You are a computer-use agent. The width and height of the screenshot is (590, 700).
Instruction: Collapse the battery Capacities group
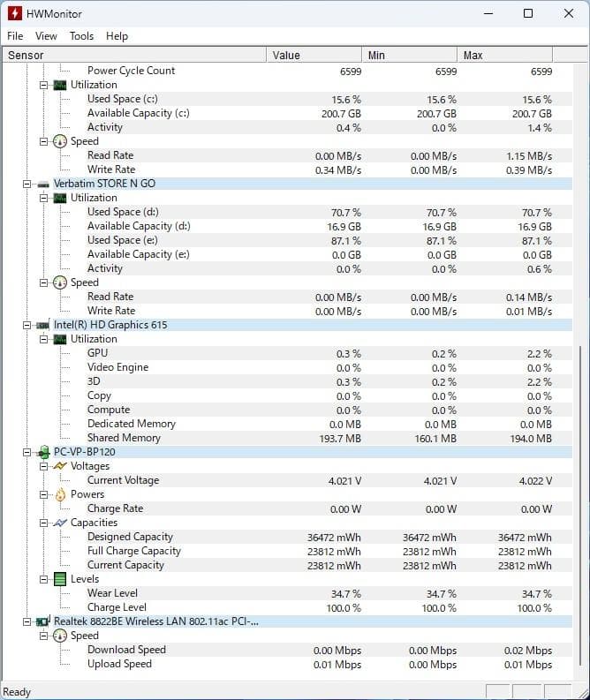click(44, 523)
